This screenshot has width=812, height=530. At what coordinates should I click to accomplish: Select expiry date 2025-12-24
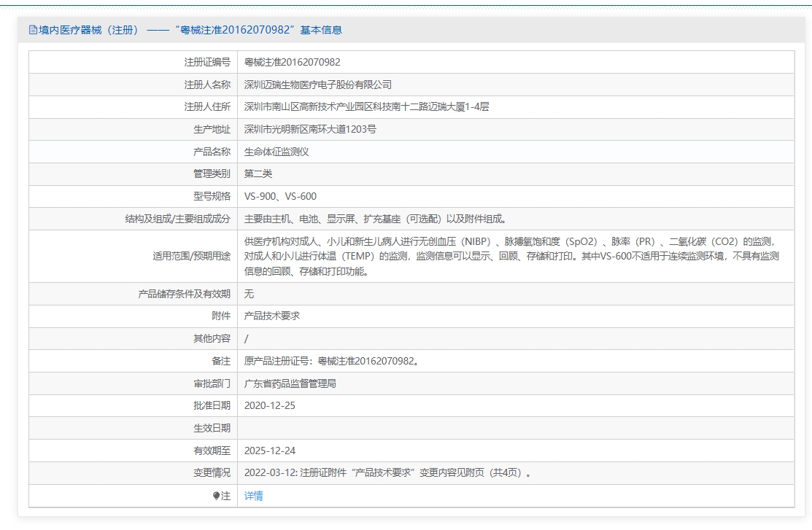click(x=270, y=451)
